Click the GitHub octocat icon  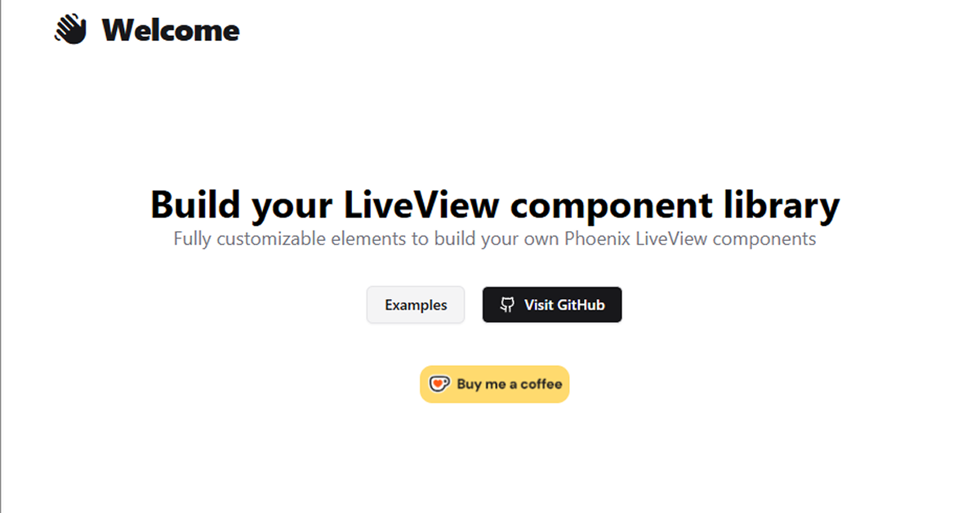pyautogui.click(x=507, y=305)
